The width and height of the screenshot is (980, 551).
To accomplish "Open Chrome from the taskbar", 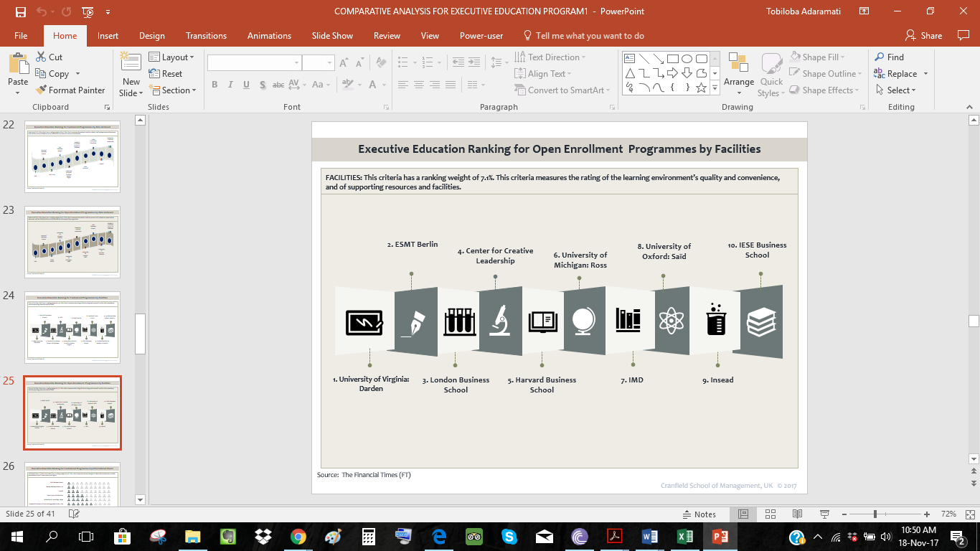I will coord(298,537).
